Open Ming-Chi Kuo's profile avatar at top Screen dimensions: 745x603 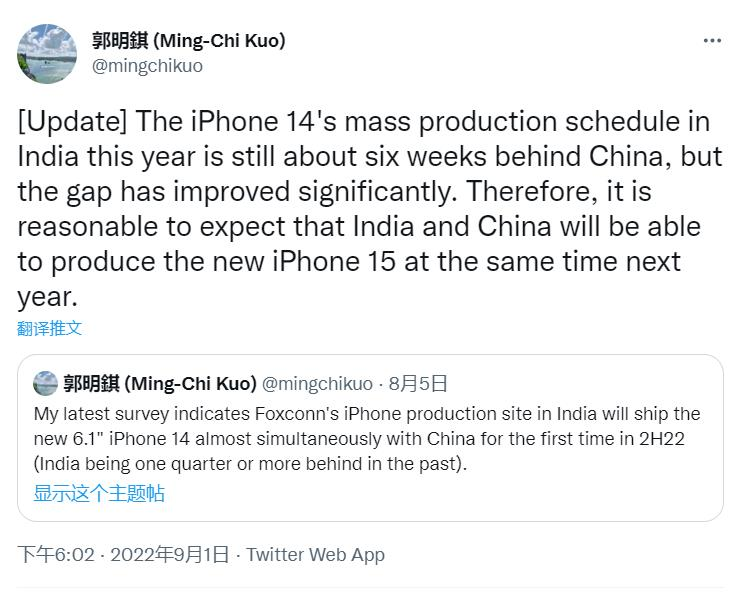coord(47,54)
